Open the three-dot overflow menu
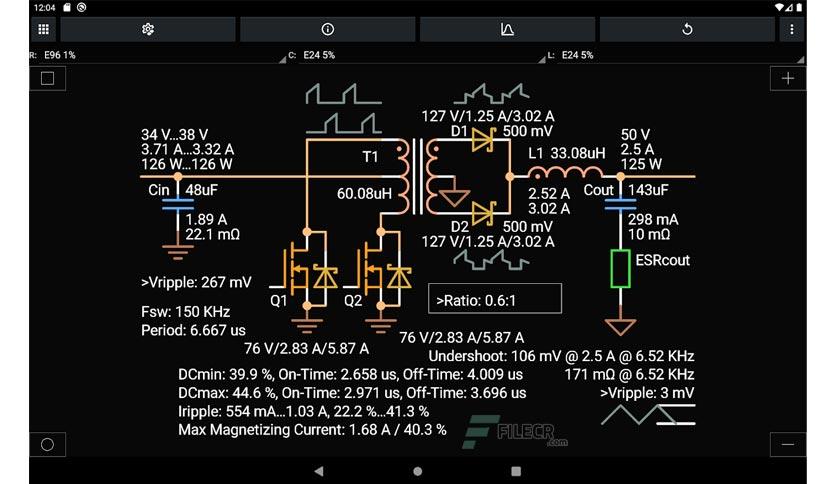Screen dimensions: 836x484 (792, 29)
